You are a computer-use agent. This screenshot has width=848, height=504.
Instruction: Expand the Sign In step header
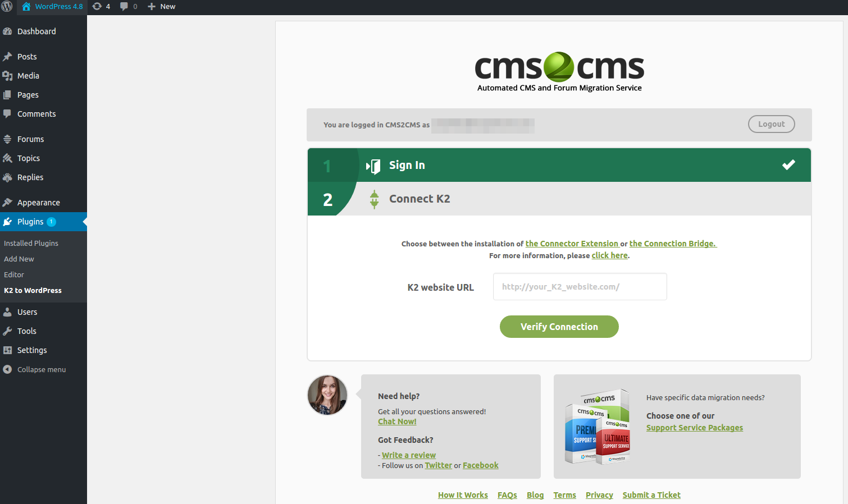tap(559, 165)
